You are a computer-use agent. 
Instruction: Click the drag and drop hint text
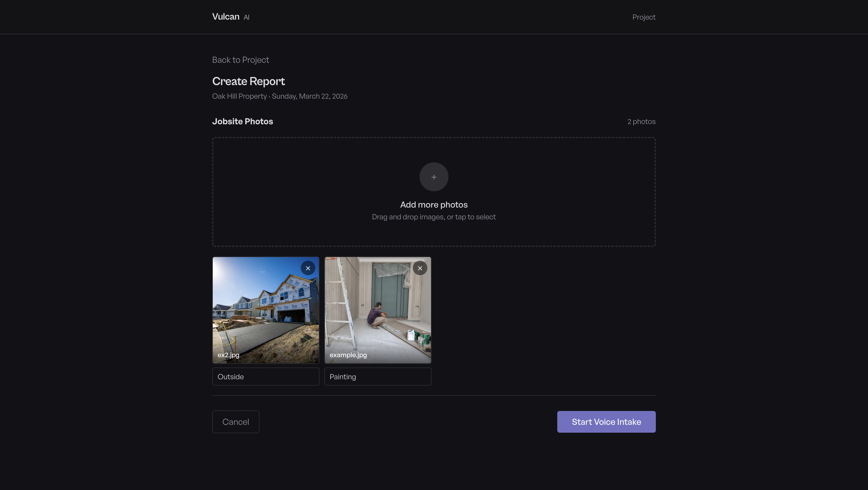[x=434, y=217]
